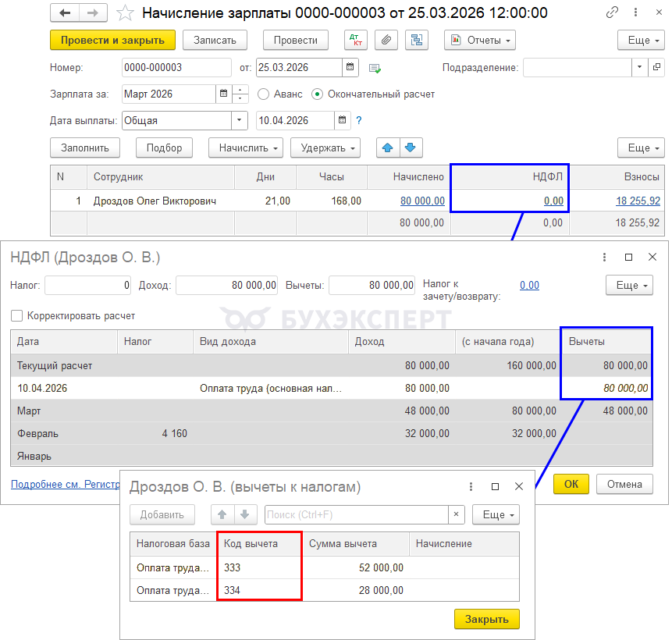The image size is (672, 640).
Task: Click the Провести и закрыть button
Action: point(112,41)
